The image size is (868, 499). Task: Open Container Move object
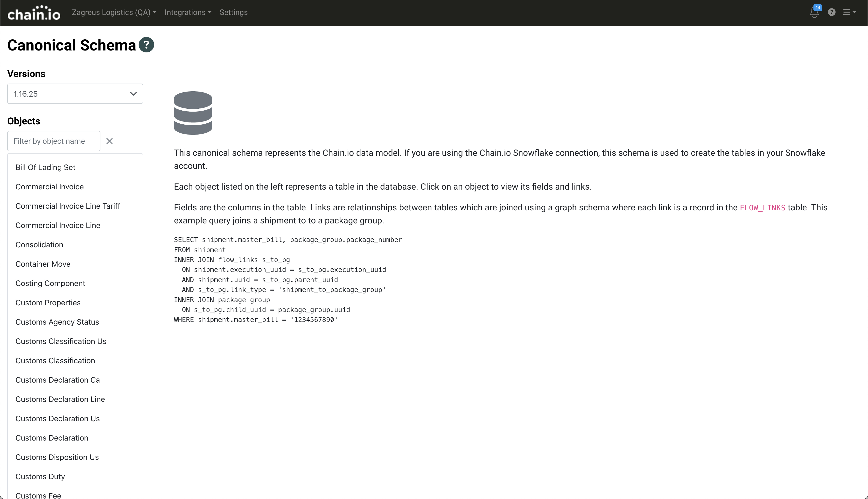click(x=43, y=264)
